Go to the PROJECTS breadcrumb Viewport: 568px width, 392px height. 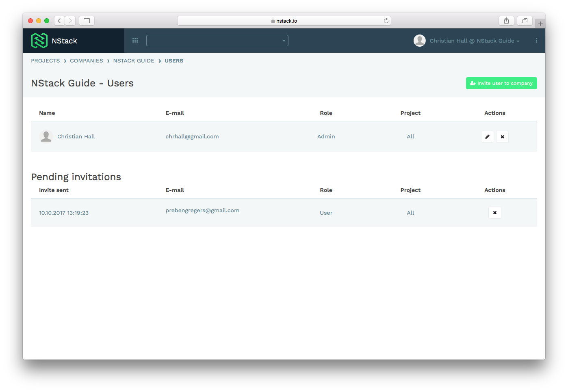(x=46, y=61)
